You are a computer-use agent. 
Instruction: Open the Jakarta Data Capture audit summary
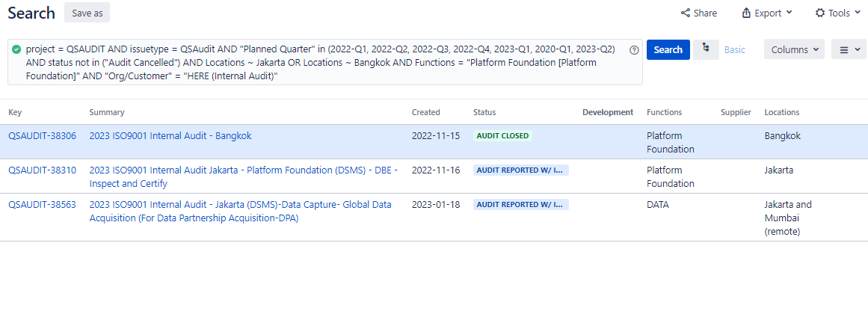pyautogui.click(x=240, y=211)
